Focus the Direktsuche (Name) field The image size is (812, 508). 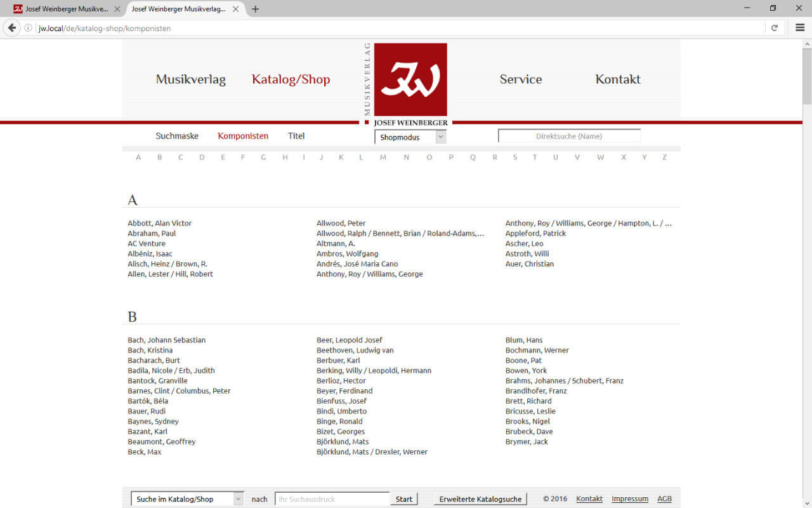(x=569, y=136)
